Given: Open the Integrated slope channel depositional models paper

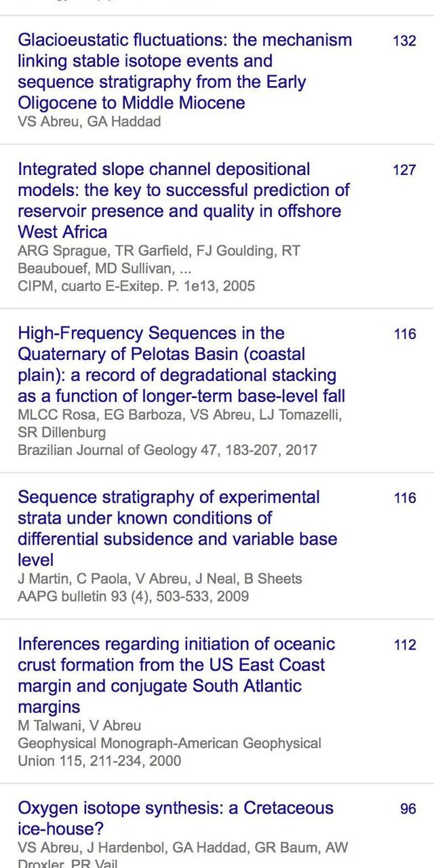Looking at the screenshot, I should click(x=183, y=200).
